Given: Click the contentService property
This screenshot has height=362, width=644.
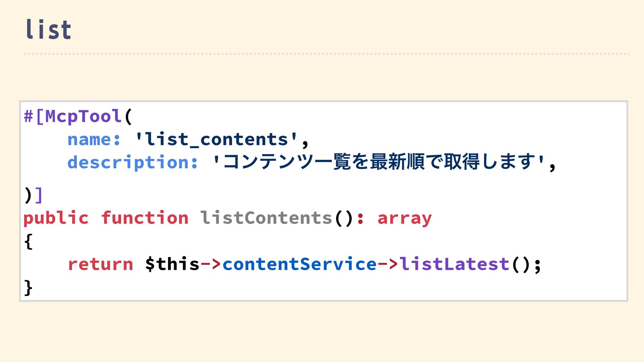Looking at the screenshot, I should 300,264.
